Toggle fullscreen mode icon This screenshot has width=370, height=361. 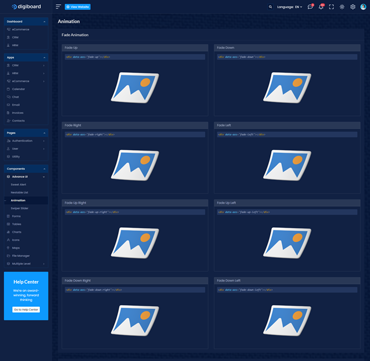click(331, 7)
